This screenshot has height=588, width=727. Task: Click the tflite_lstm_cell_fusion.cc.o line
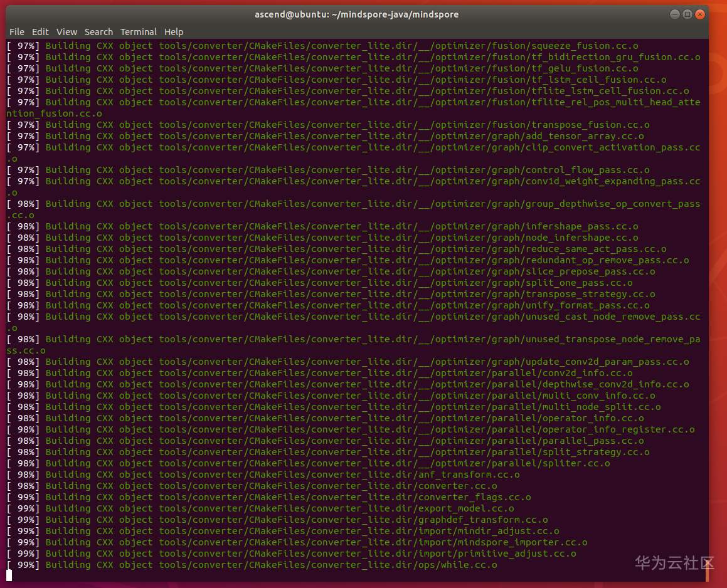[x=348, y=91]
